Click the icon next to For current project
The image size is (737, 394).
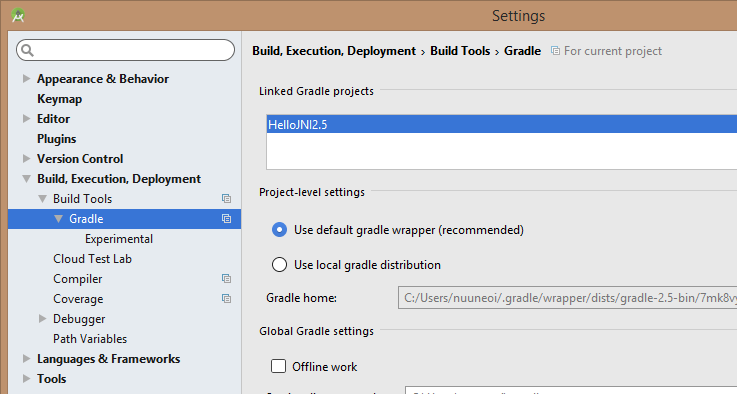tap(555, 51)
